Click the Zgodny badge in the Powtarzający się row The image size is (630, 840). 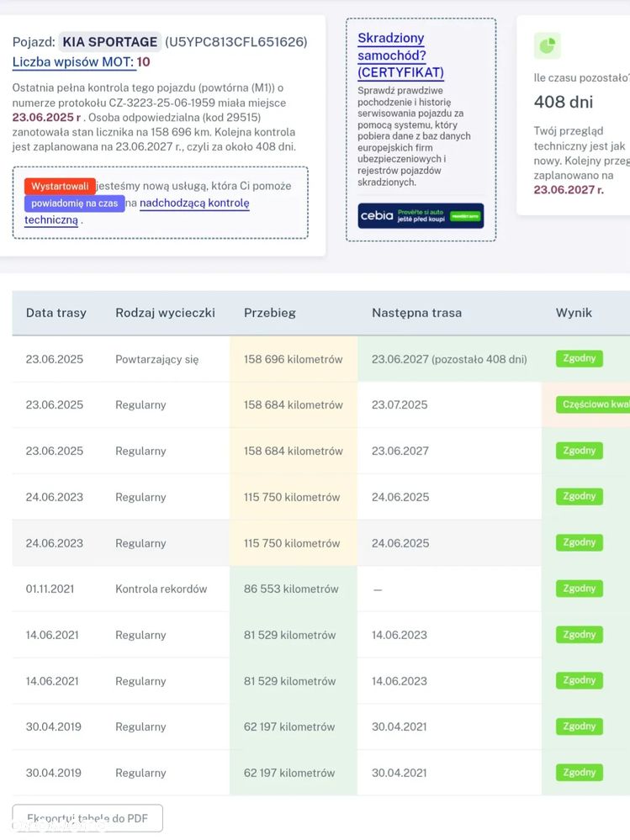point(579,358)
